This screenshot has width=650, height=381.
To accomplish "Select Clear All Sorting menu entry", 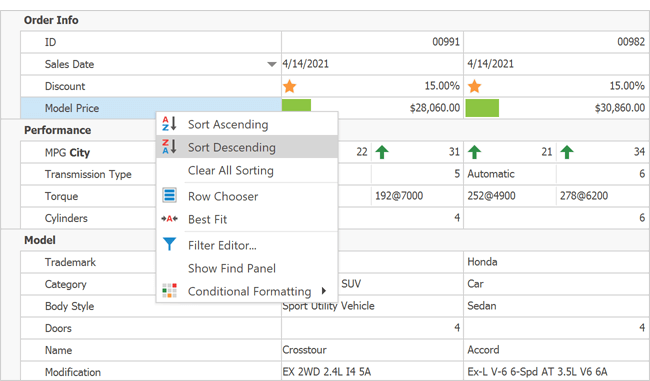I will 247,170.
